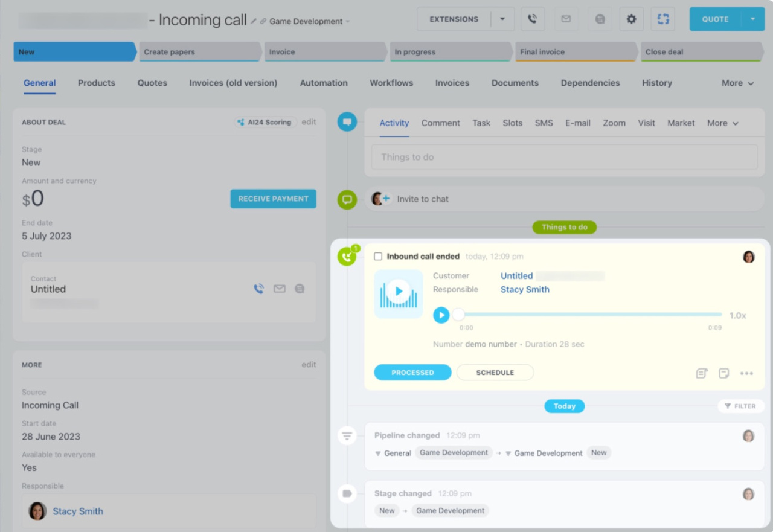Viewport: 773px width, 532px height.
Task: Click the call recording progress slider
Action: (589, 315)
